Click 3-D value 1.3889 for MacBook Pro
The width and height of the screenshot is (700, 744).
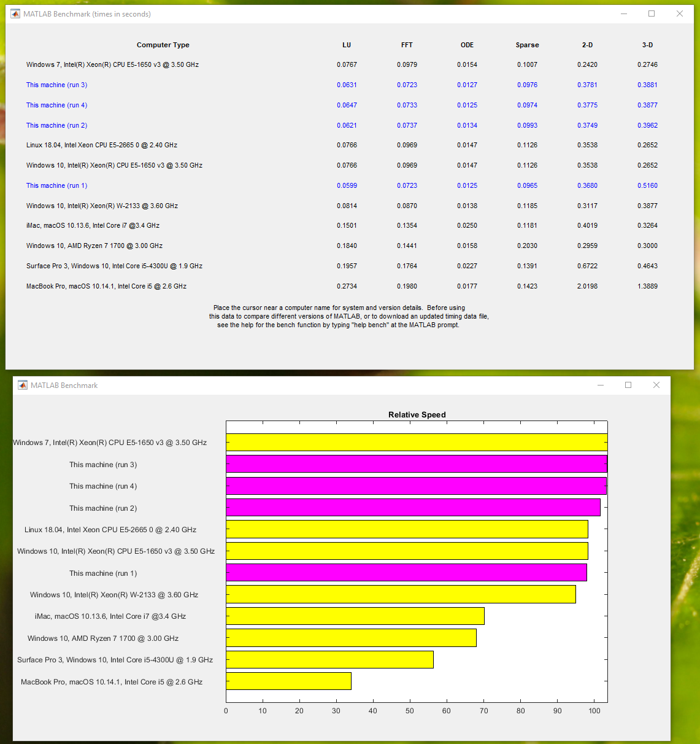click(x=647, y=286)
